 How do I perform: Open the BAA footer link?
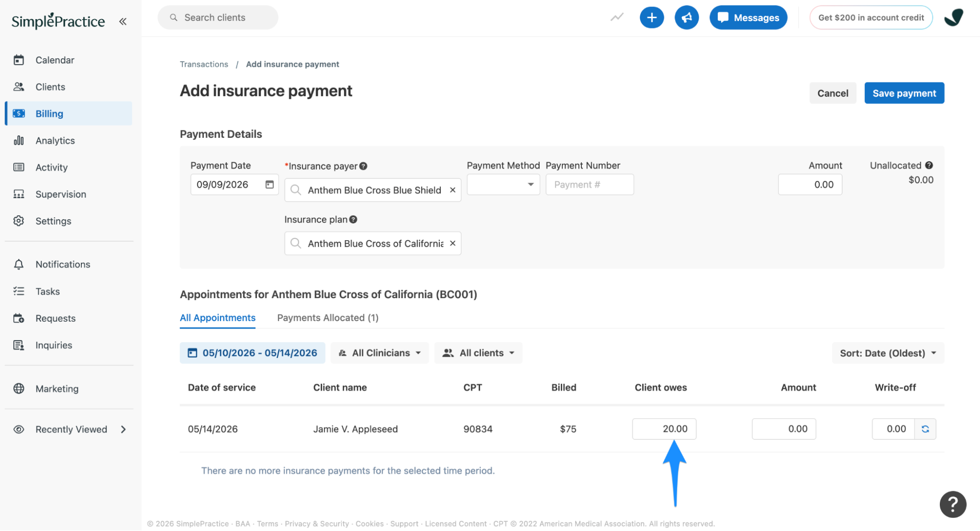click(x=243, y=524)
